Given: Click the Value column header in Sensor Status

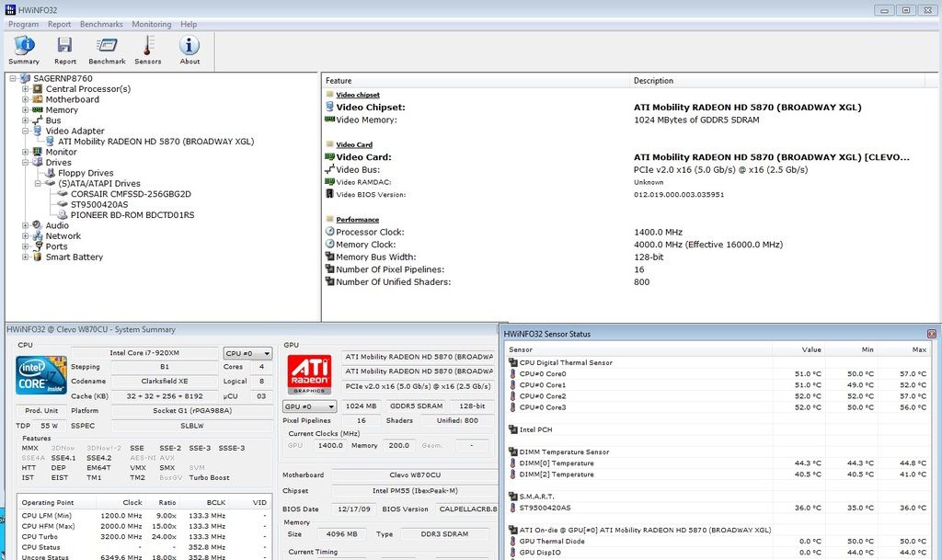Looking at the screenshot, I should (799, 349).
